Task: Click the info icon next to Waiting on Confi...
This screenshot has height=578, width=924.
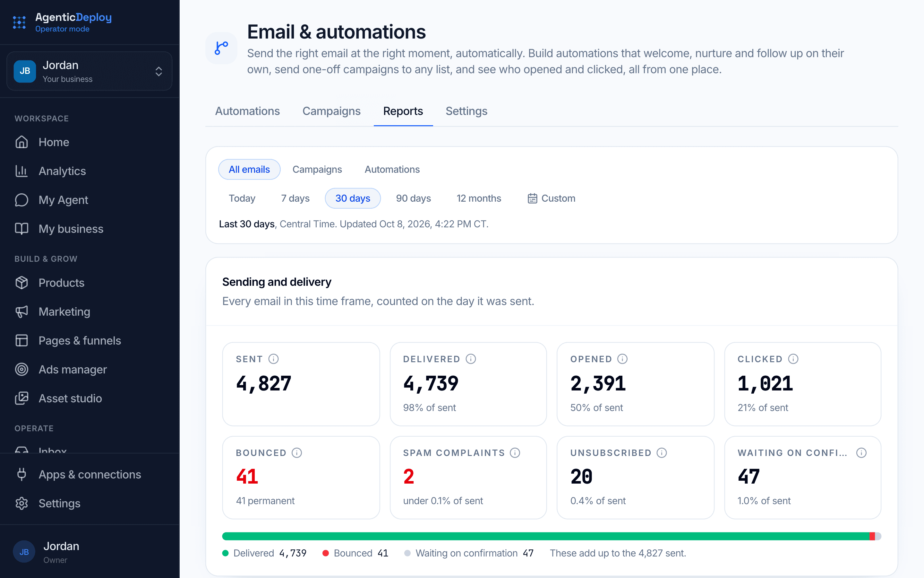Action: (861, 453)
